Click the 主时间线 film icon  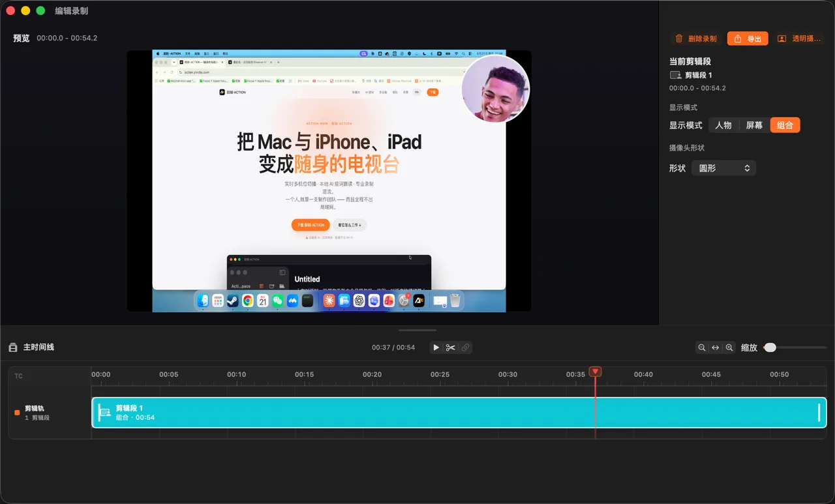click(x=12, y=348)
